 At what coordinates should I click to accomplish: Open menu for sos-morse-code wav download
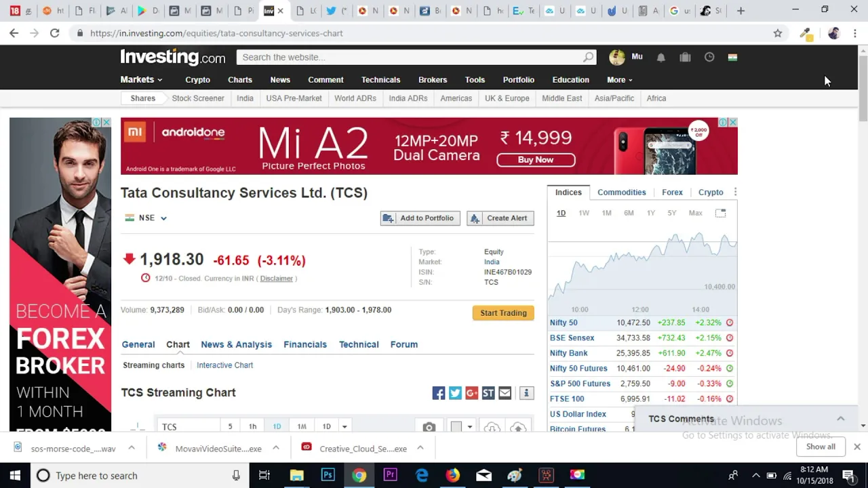(x=132, y=448)
